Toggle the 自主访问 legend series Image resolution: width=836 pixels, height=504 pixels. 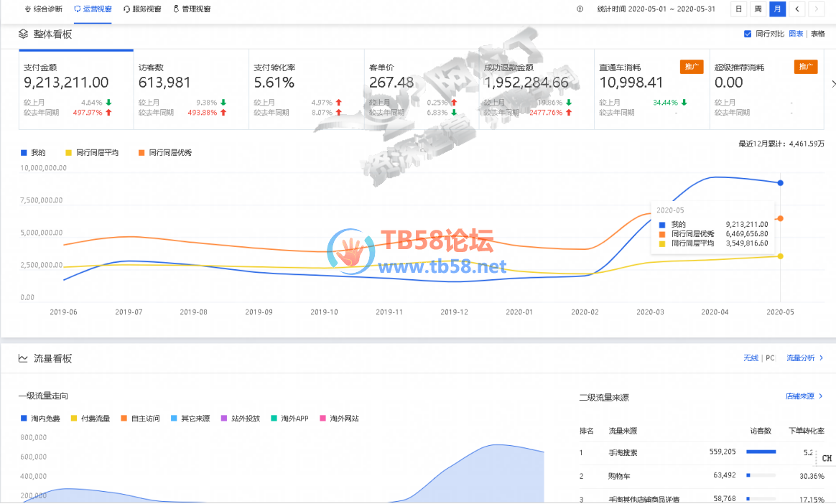[140, 419]
